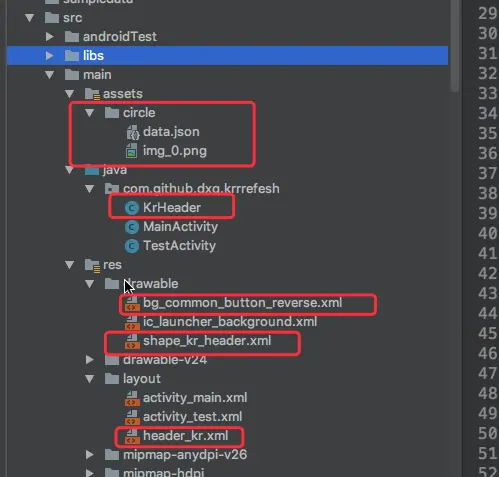499x477 pixels.
Task: Collapse the res folder arrow
Action: coord(70,265)
